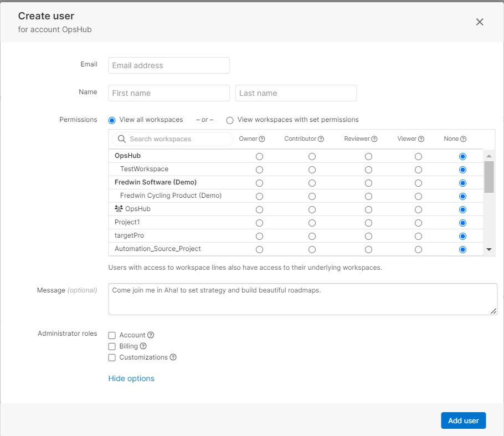The width and height of the screenshot is (504, 436).
Task: Click the help icon next to Owner
Action: tap(262, 139)
